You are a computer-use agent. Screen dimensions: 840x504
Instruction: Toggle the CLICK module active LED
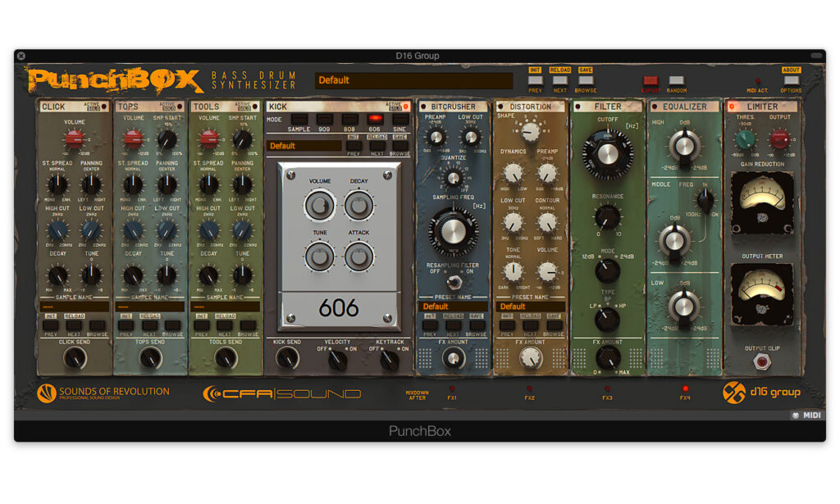(x=104, y=107)
